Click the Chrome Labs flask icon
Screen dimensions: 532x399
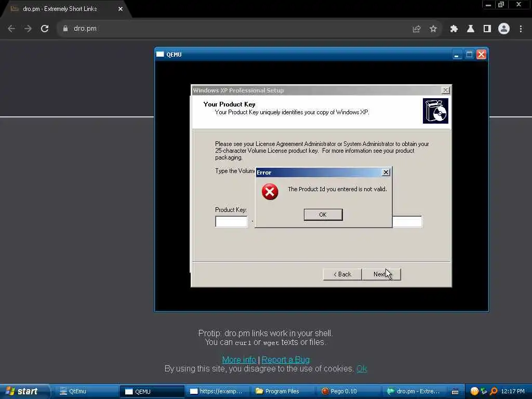[x=471, y=29]
